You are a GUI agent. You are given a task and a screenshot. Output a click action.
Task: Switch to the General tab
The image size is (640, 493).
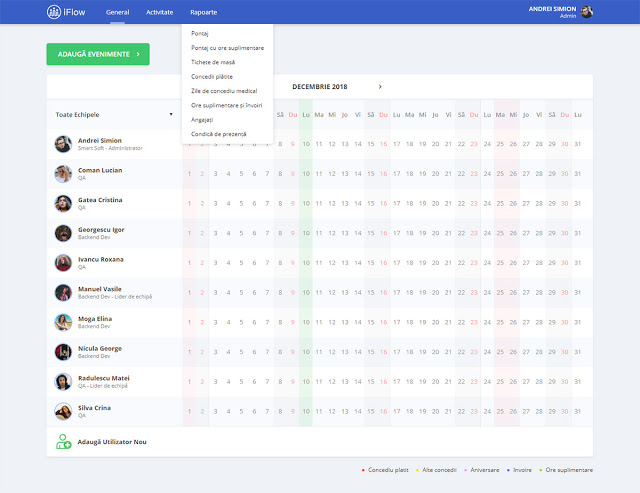(117, 12)
